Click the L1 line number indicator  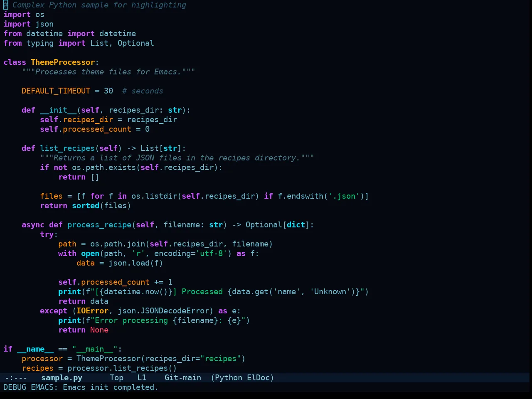[142, 378]
